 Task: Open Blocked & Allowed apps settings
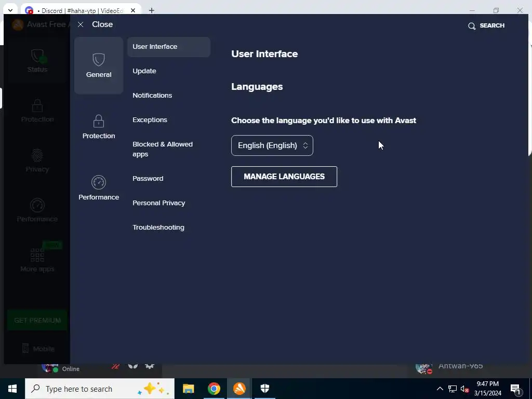[163, 149]
